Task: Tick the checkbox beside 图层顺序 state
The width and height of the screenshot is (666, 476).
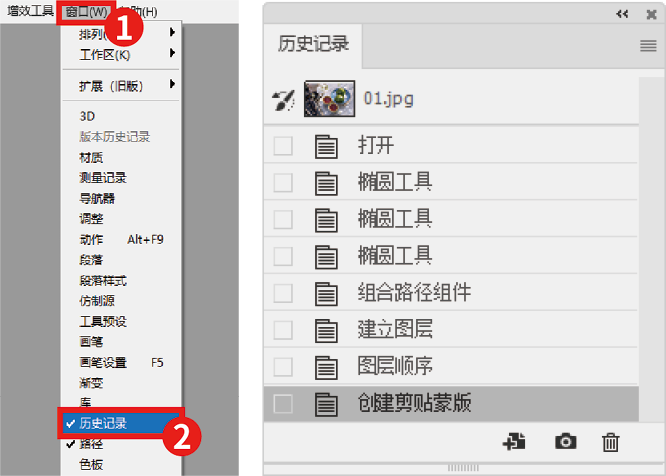Action: pyautogui.click(x=283, y=367)
